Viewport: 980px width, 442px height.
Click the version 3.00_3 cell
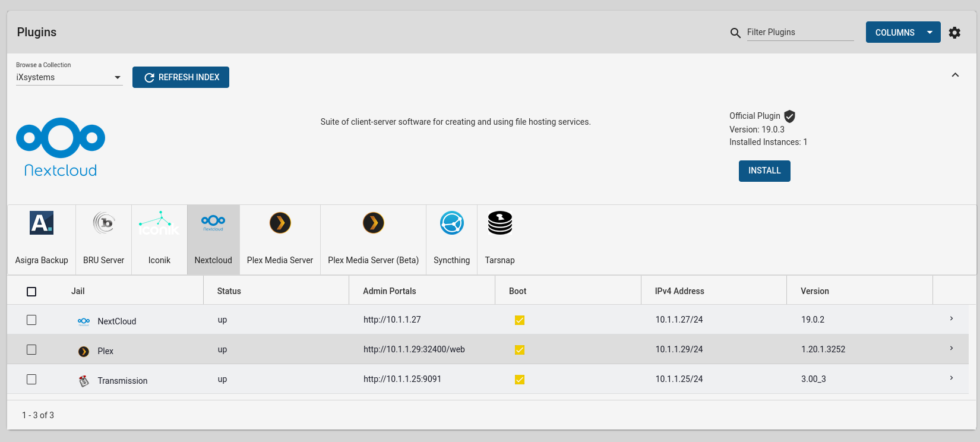coord(814,379)
